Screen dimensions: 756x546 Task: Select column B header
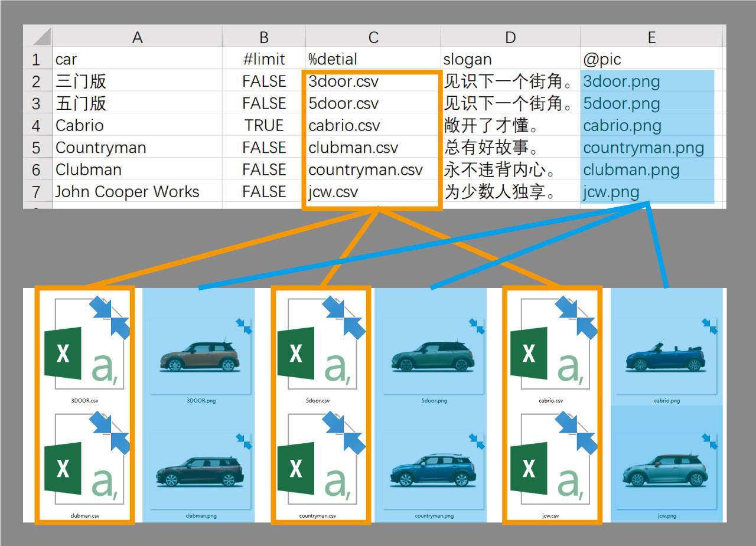[264, 37]
